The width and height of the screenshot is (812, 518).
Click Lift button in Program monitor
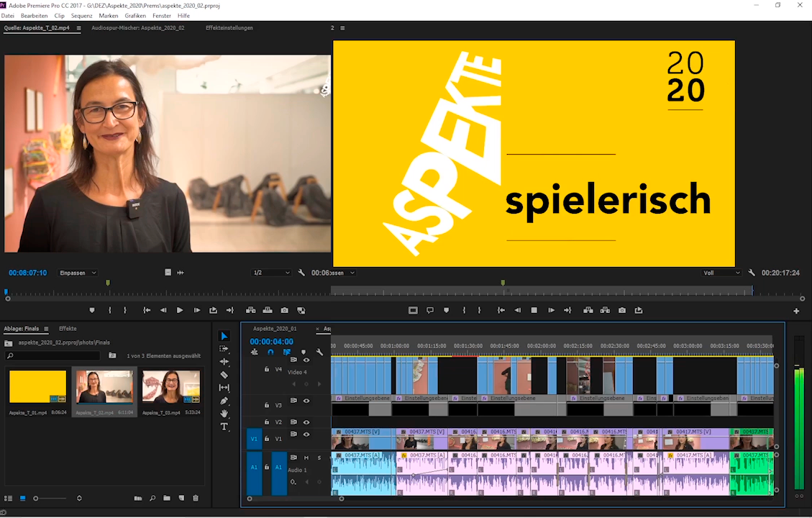pyautogui.click(x=588, y=310)
